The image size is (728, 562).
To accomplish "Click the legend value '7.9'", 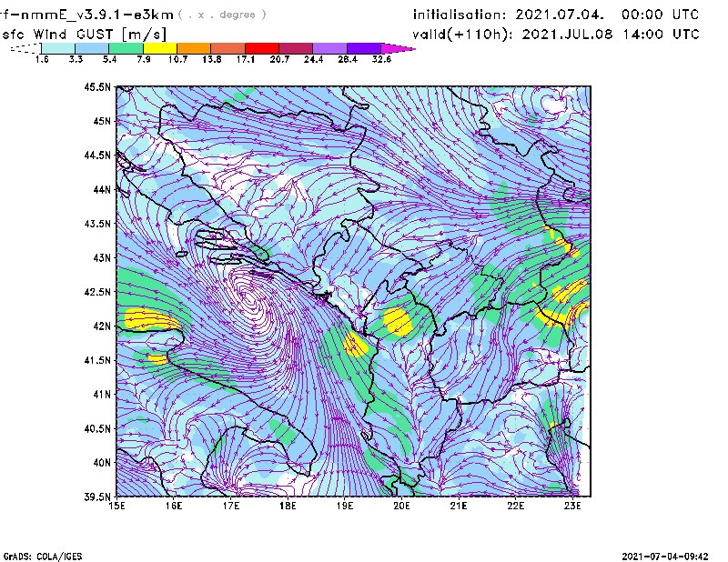I will point(144,59).
